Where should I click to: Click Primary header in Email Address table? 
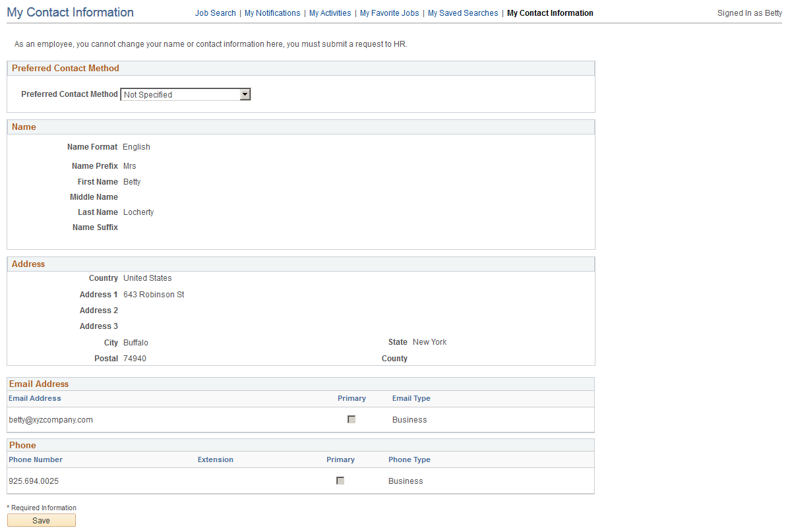point(351,398)
